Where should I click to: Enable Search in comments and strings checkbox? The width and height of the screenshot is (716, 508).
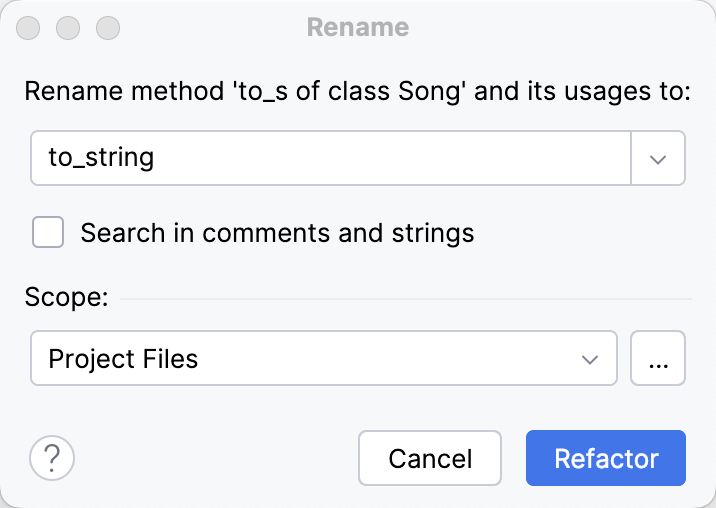click(48, 233)
